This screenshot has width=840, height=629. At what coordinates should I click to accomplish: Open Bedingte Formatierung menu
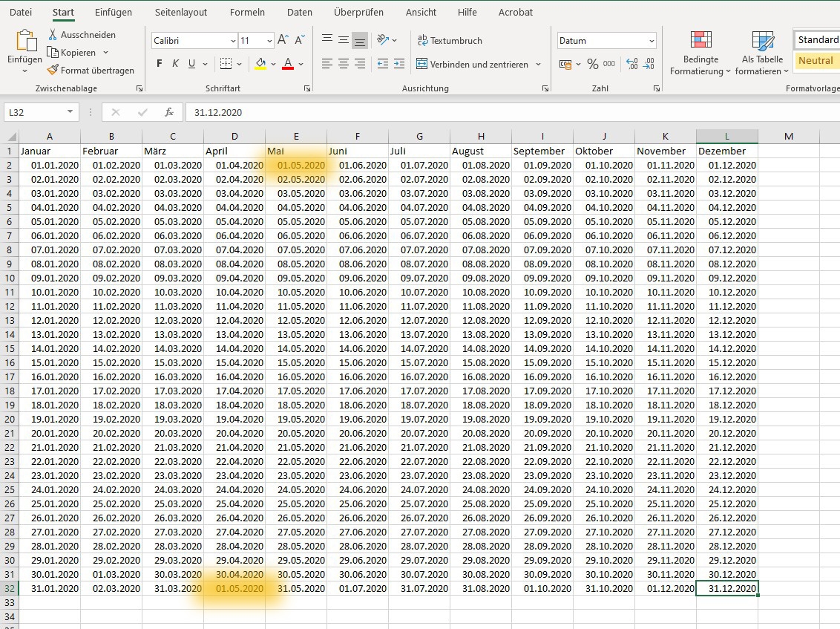pos(700,53)
